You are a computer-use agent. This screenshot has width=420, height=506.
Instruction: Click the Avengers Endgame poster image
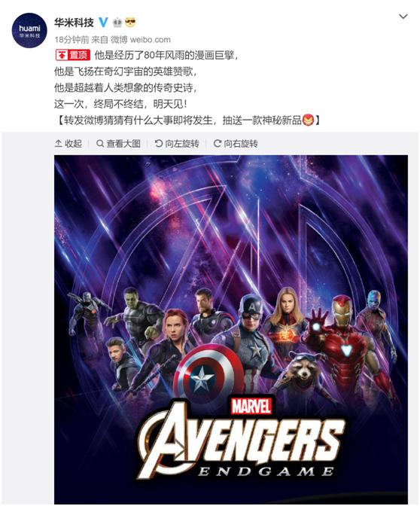coord(231,329)
